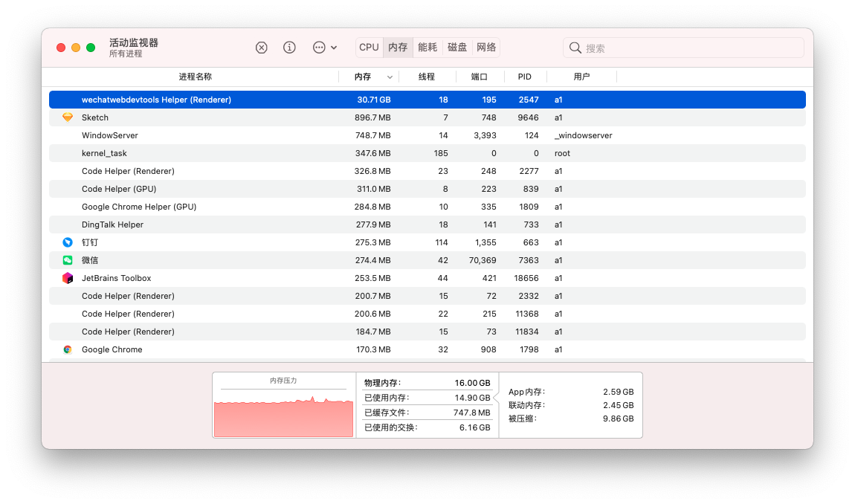Click the stop process (X) toolbar icon

(x=262, y=48)
